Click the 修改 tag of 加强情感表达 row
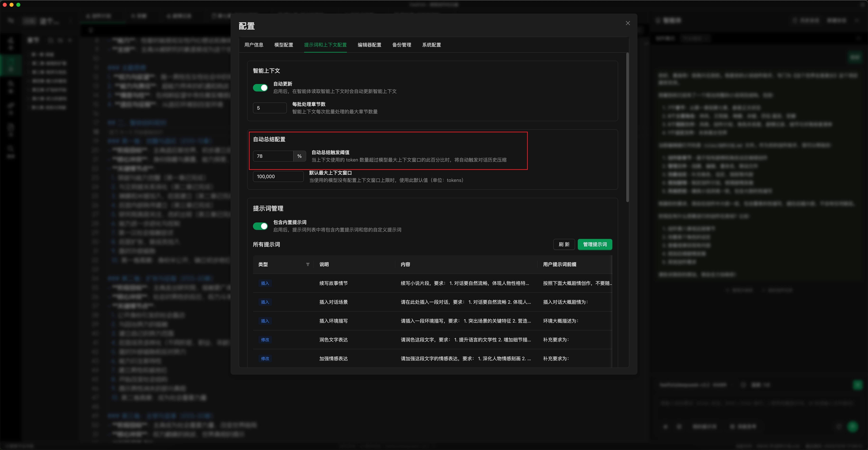The height and width of the screenshot is (450, 868). click(x=265, y=359)
